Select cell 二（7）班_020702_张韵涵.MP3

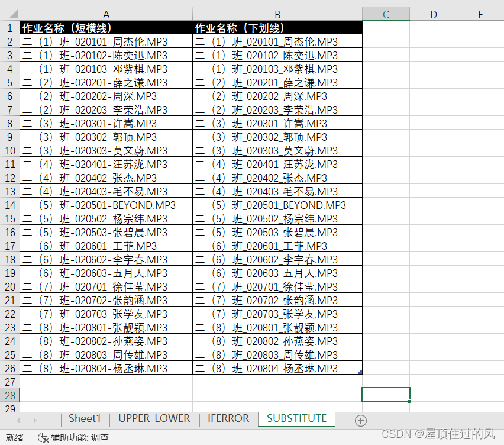click(x=277, y=300)
